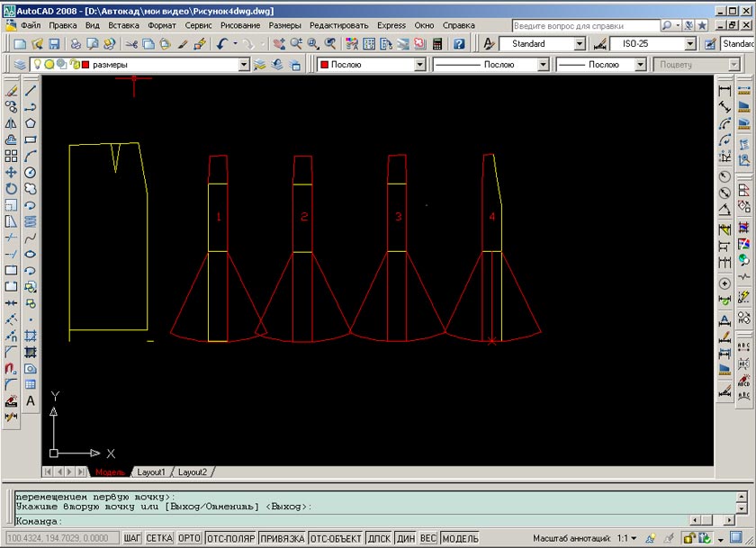Choose the Polygon drawing tool
This screenshot has width=756, height=548.
tap(31, 123)
